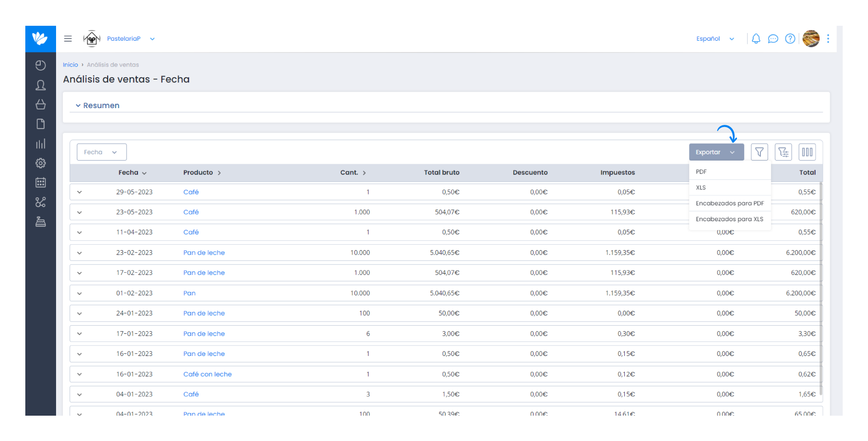Select the 1.159,35€ tax value for 23-02-2023

tap(620, 253)
